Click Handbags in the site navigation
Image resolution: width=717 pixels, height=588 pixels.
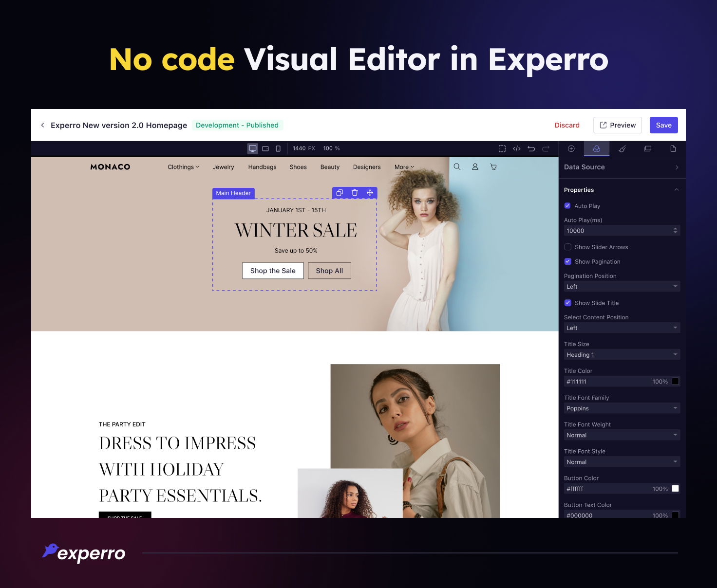click(262, 167)
